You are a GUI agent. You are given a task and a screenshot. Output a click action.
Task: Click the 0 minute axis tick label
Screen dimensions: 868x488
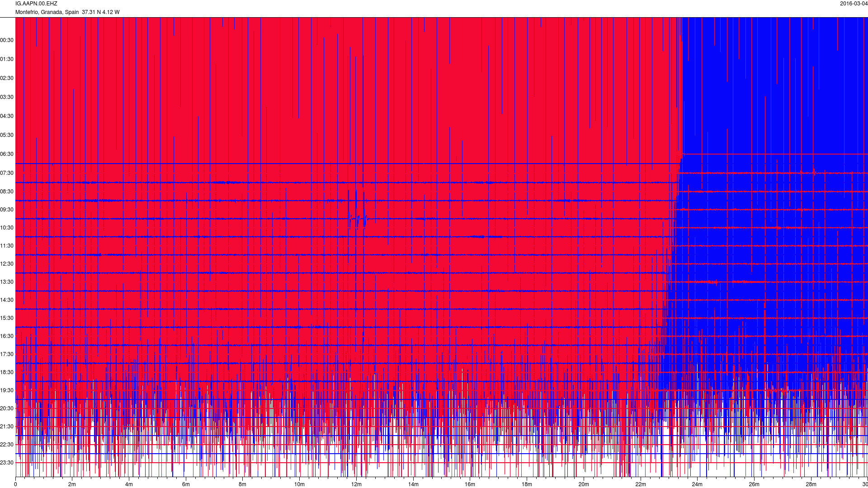tap(15, 484)
